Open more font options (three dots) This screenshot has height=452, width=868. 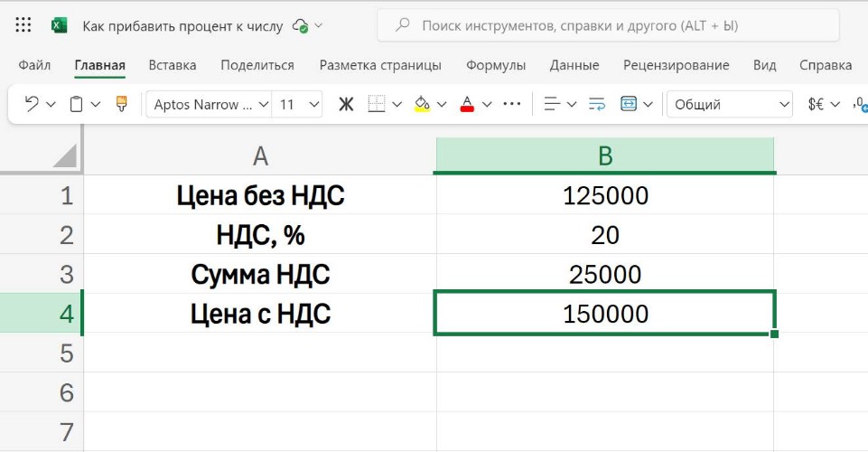512,105
